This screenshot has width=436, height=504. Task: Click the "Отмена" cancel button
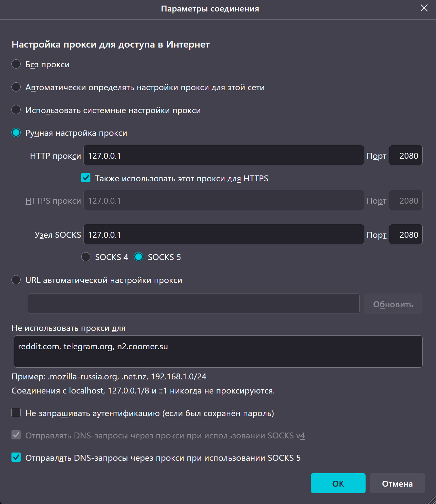(397, 483)
